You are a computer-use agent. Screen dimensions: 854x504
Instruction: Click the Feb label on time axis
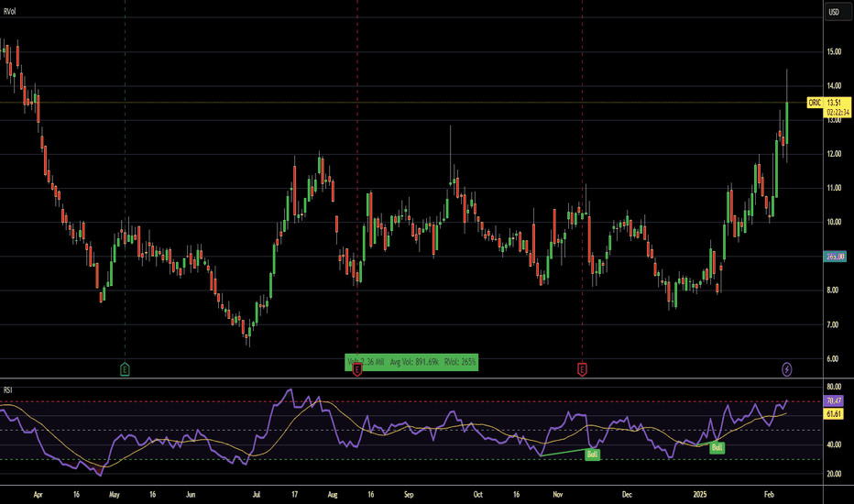769,495
